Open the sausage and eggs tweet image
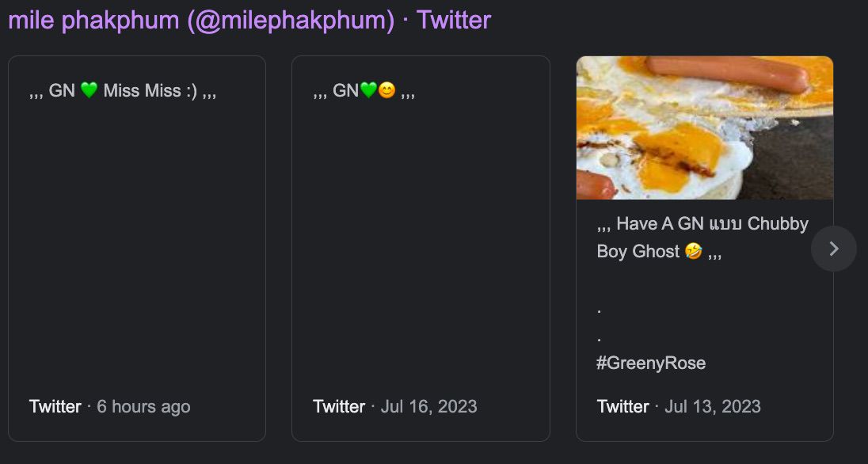 705,127
